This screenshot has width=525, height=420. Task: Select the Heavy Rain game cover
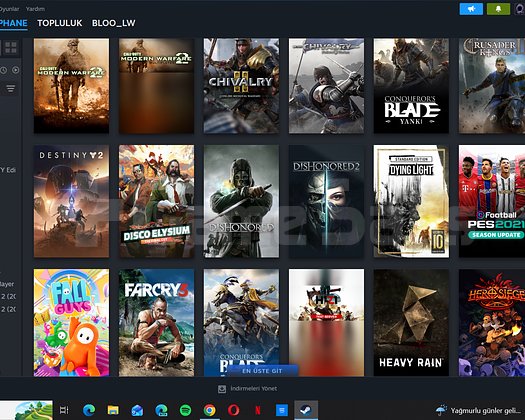point(411,323)
